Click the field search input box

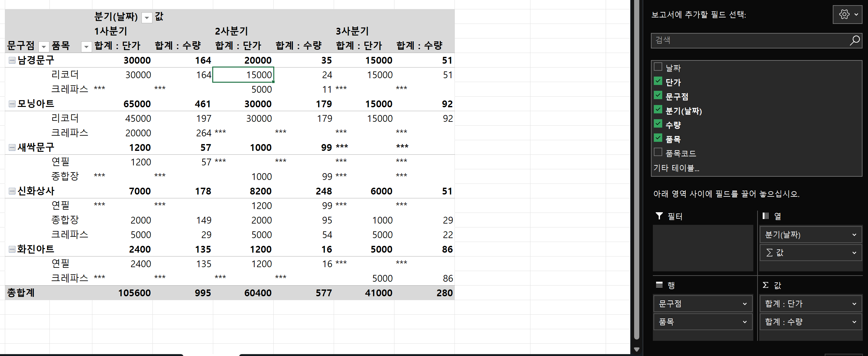(748, 40)
